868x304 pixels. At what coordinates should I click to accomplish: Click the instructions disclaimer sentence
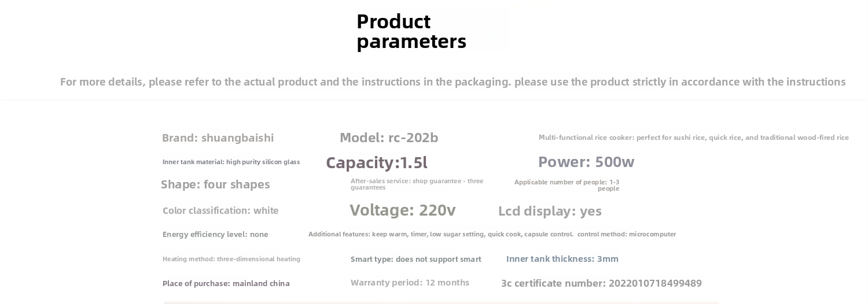point(453,82)
